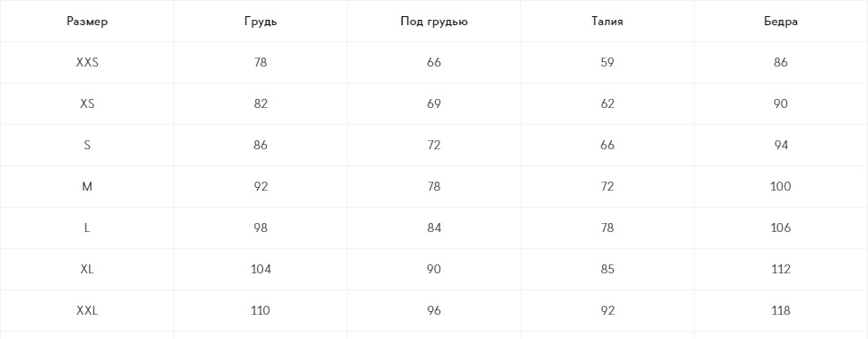Select the XS size cell

(87, 103)
